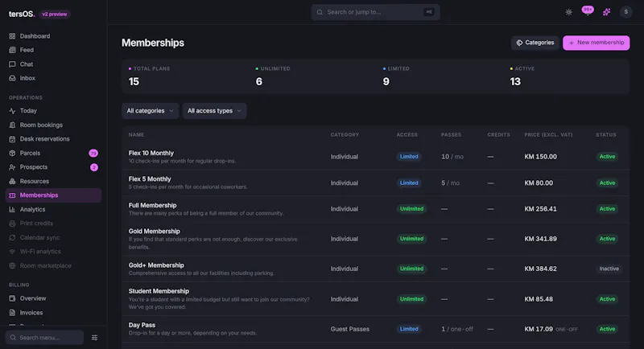
Task: Click Unlimited badge in Student Membership row
Action: tap(411, 299)
